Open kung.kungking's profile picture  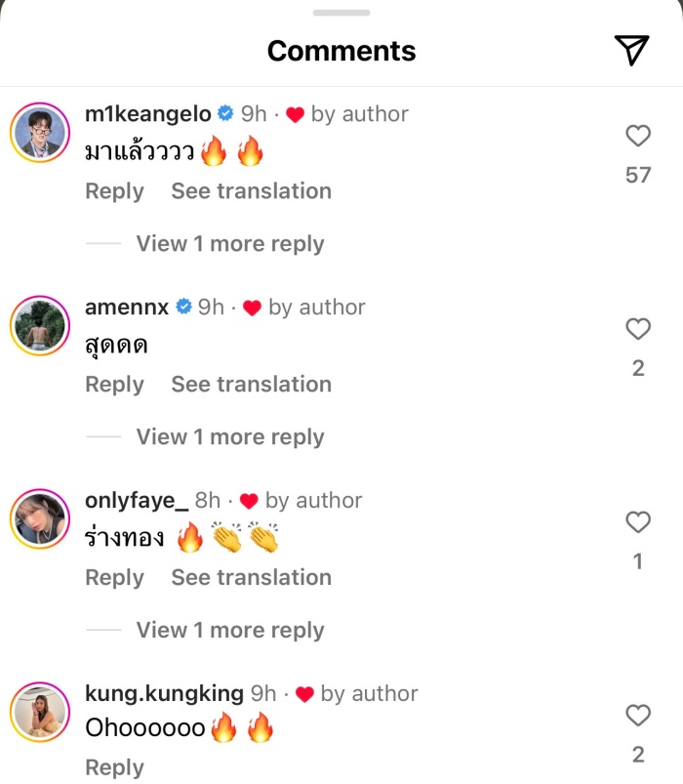40,712
